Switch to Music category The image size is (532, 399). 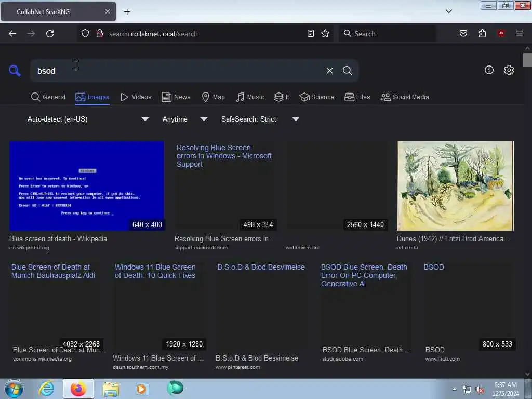click(250, 97)
